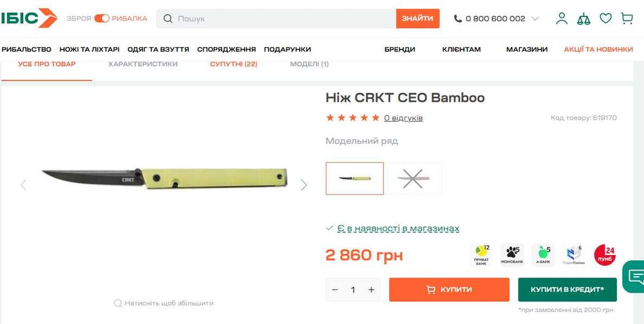Image resolution: width=644 pixels, height=324 pixels.
Task: Show next product image with right chevron
Action: 303,185
